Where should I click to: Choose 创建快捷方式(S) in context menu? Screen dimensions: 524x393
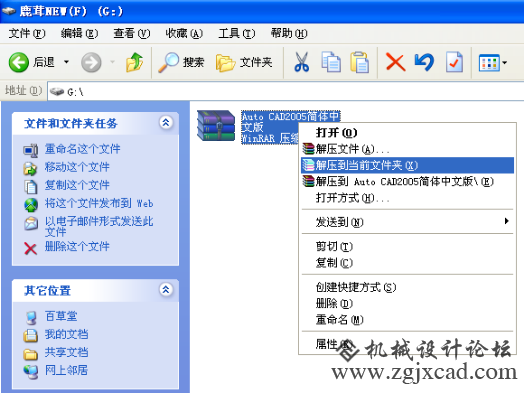[407, 287]
